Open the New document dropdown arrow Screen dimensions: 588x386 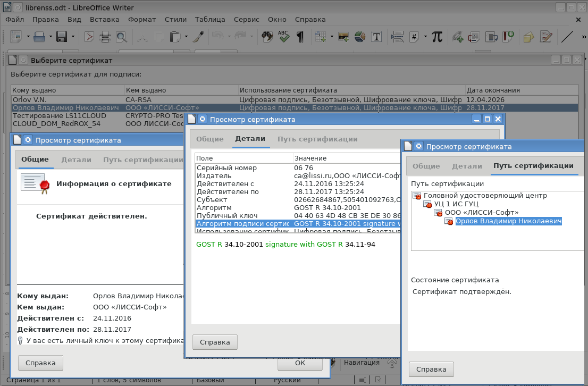point(28,37)
